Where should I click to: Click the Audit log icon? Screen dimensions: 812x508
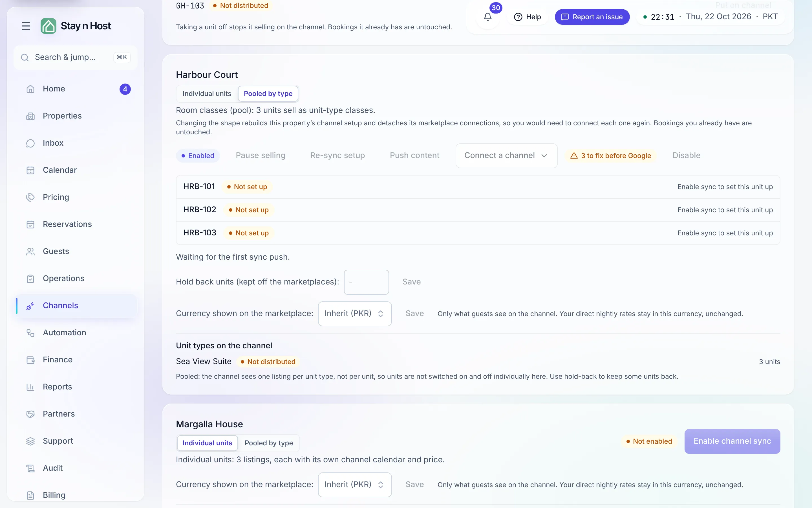click(30, 468)
